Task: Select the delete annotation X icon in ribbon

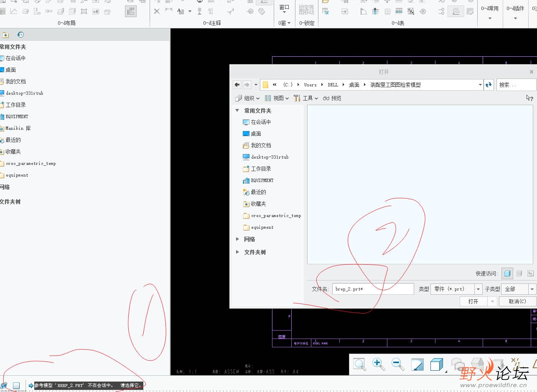Action: (157, 11)
